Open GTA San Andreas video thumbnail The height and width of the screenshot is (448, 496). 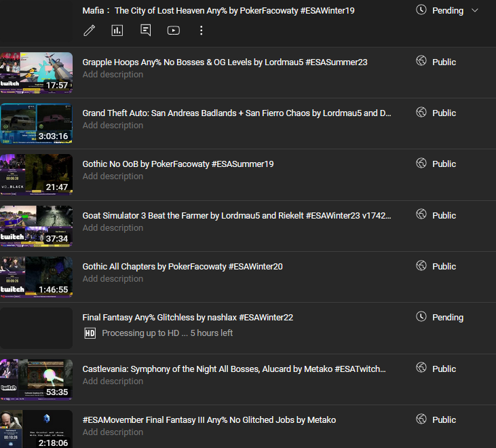37,124
